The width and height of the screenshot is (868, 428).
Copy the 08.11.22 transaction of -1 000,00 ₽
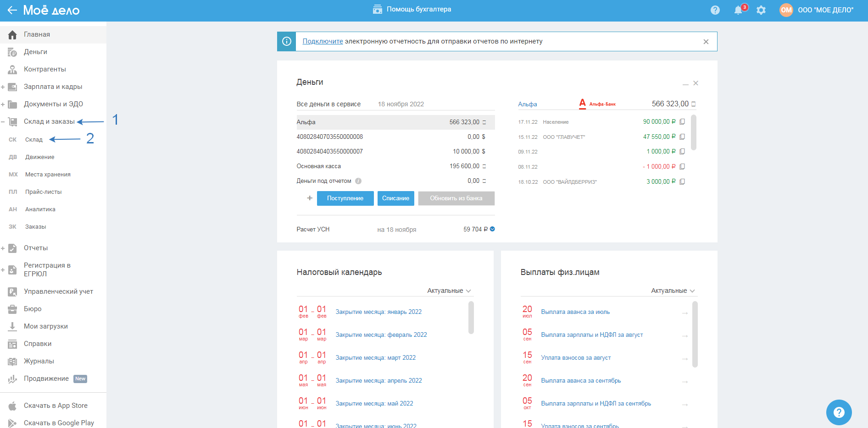[682, 167]
